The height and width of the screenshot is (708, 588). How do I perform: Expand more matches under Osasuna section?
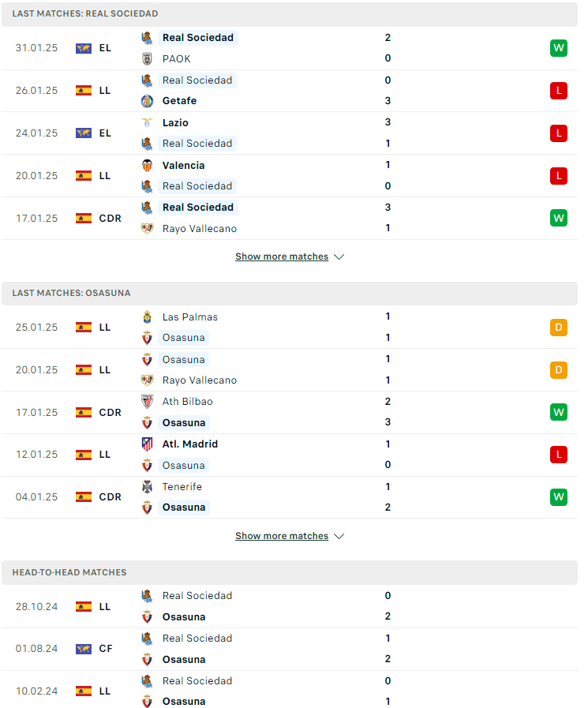pyautogui.click(x=282, y=536)
